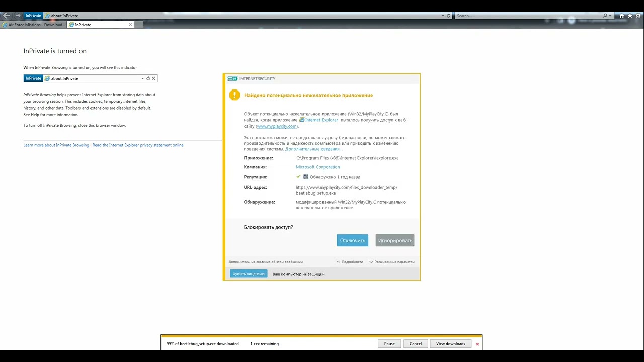This screenshot has width=644, height=362.
Task: Click the ESET logo in the dialog header
Action: (x=232, y=79)
